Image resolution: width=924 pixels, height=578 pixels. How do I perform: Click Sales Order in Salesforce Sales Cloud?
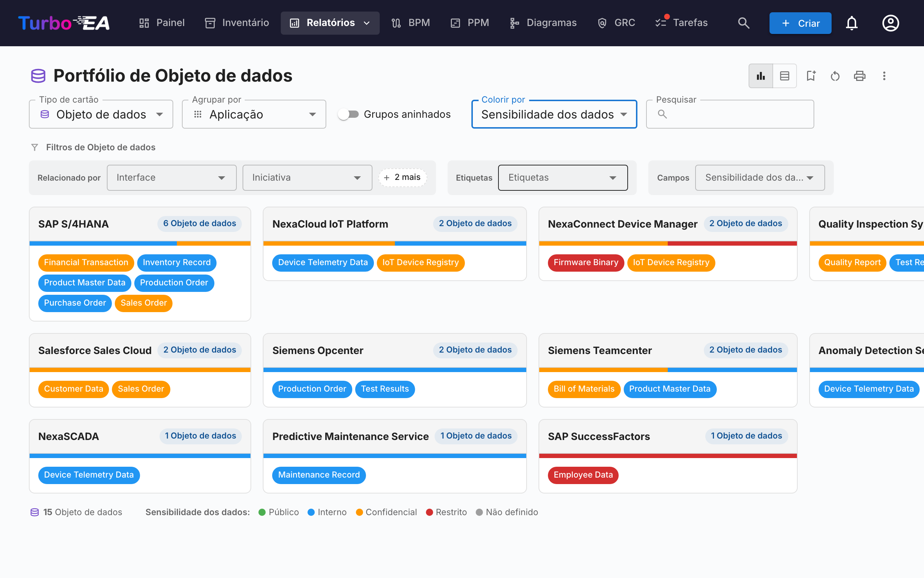coord(141,389)
